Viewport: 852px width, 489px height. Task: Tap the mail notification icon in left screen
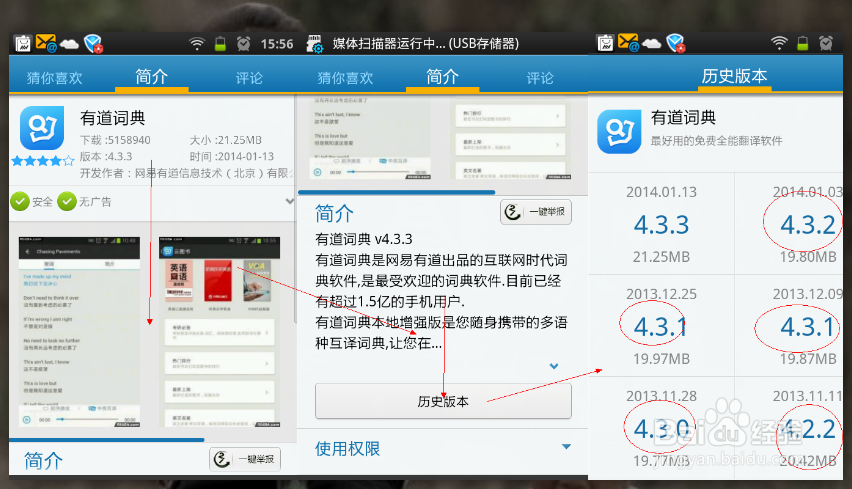[x=46, y=43]
